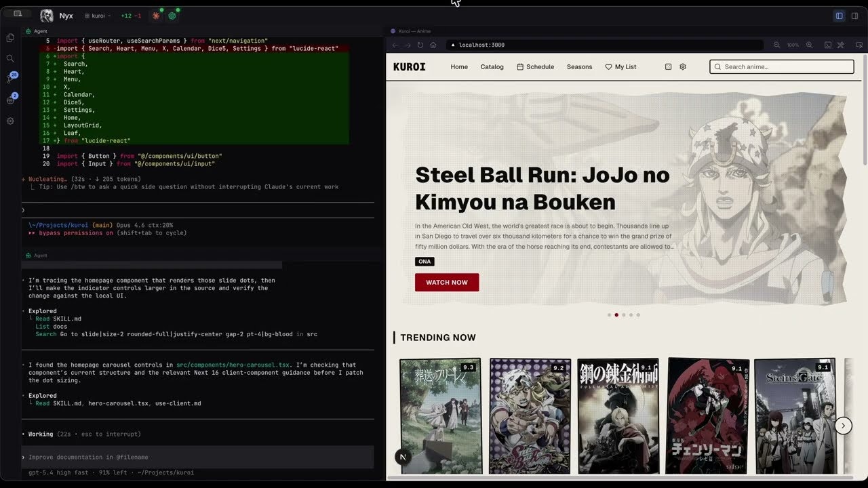Select the fourth carousel dot
Screen dimensions: 868x488
631,315
